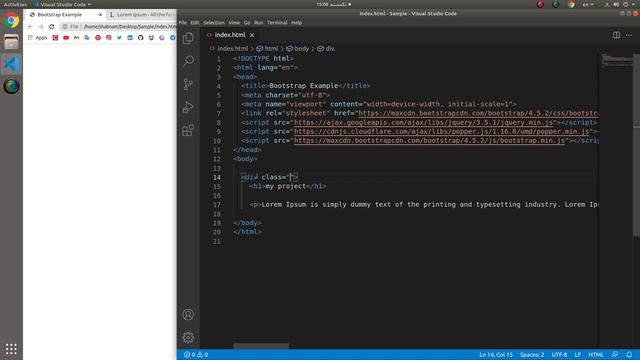The image size is (640, 360).
Task: Open the Visual Studio Code app menu in top bar
Action: [62, 4]
